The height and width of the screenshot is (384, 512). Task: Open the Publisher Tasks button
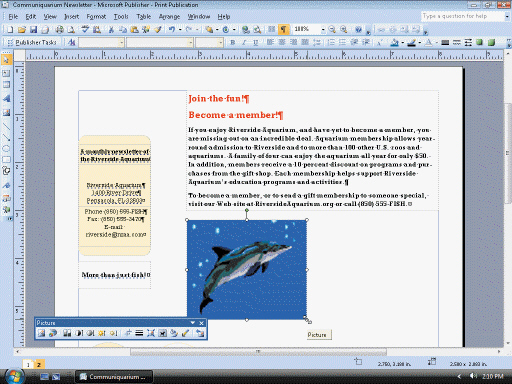click(x=32, y=42)
